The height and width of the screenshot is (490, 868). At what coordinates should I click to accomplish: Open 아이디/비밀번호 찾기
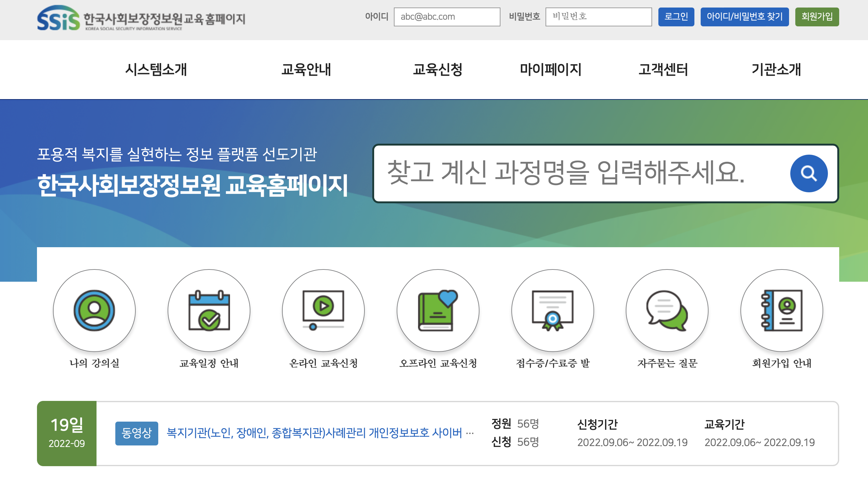tap(744, 17)
